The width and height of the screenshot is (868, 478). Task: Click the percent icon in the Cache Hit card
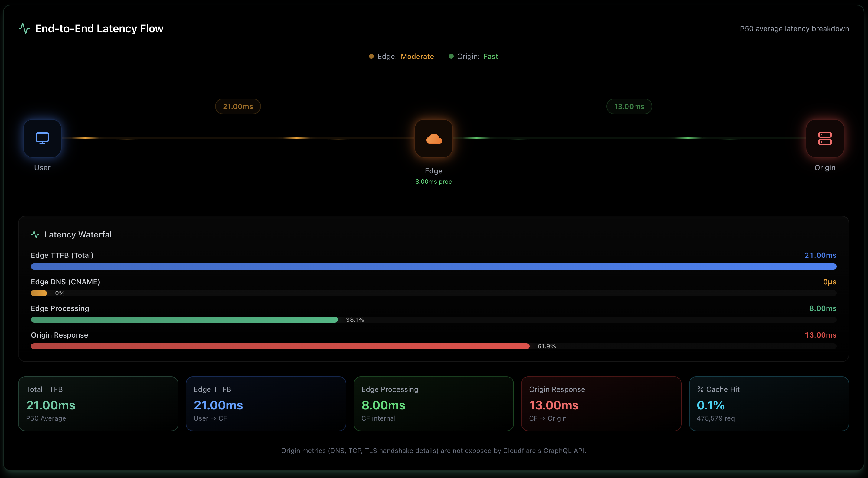click(x=700, y=389)
